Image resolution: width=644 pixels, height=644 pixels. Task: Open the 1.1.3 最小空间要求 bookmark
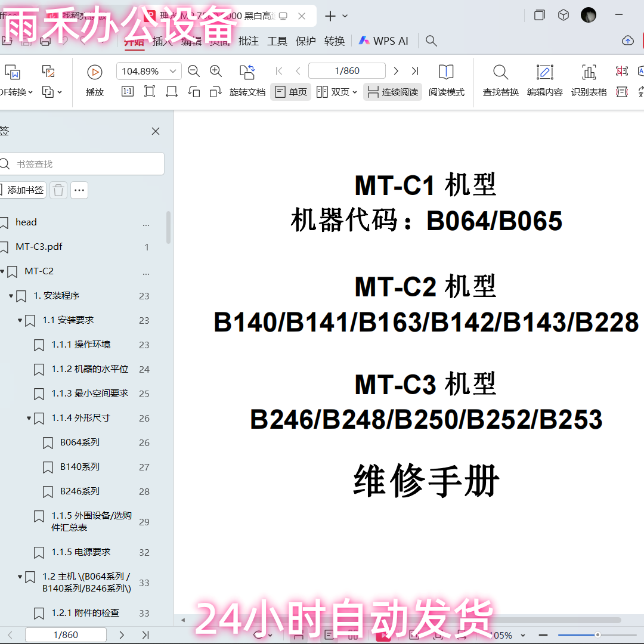click(x=90, y=394)
